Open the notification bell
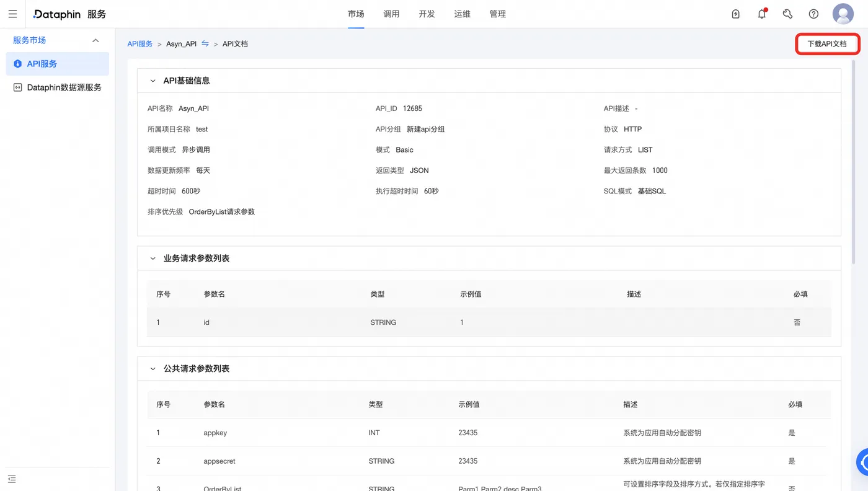 762,14
